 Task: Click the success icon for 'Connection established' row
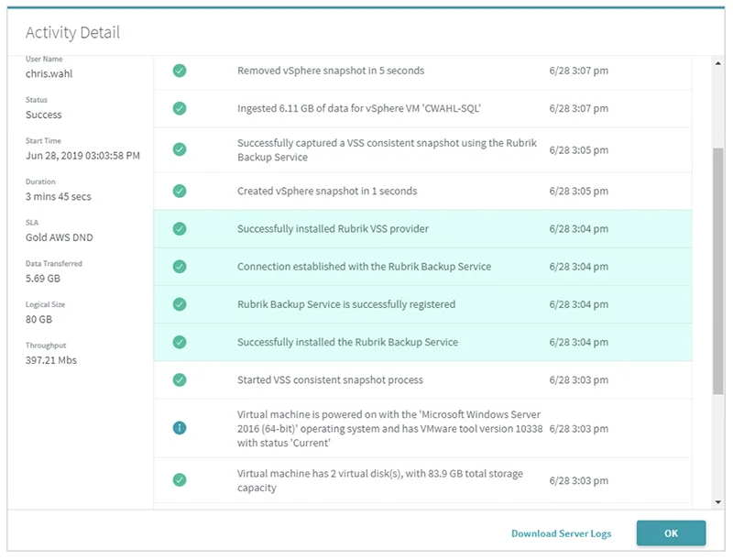180,267
